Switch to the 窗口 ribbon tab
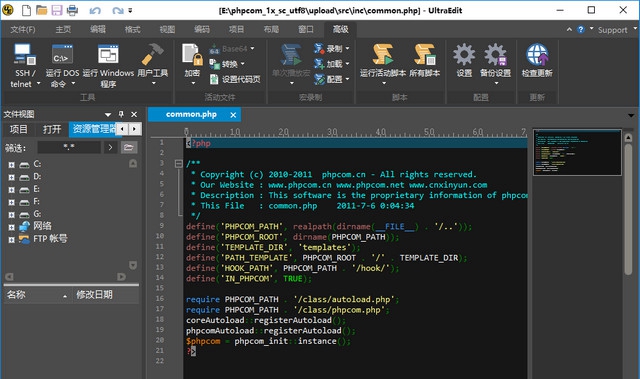 tap(306, 29)
